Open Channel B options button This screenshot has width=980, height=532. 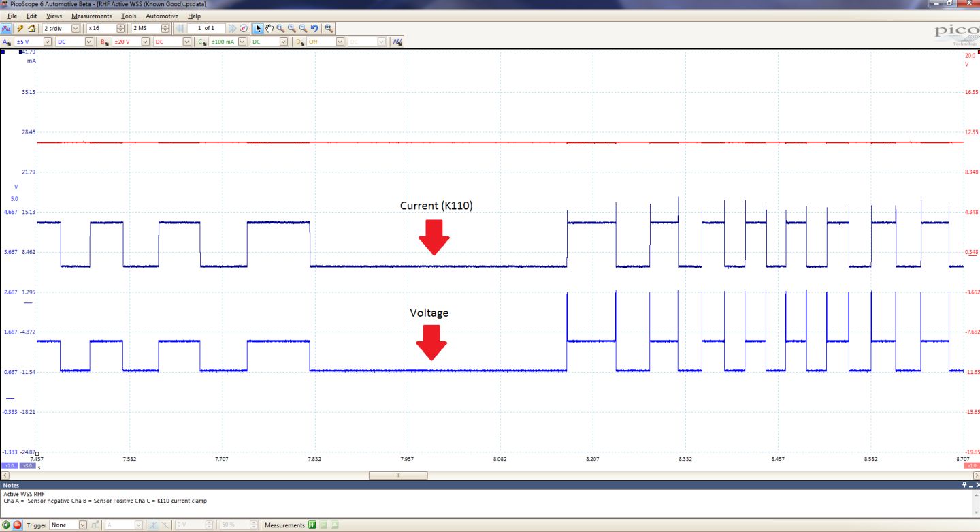pos(104,42)
